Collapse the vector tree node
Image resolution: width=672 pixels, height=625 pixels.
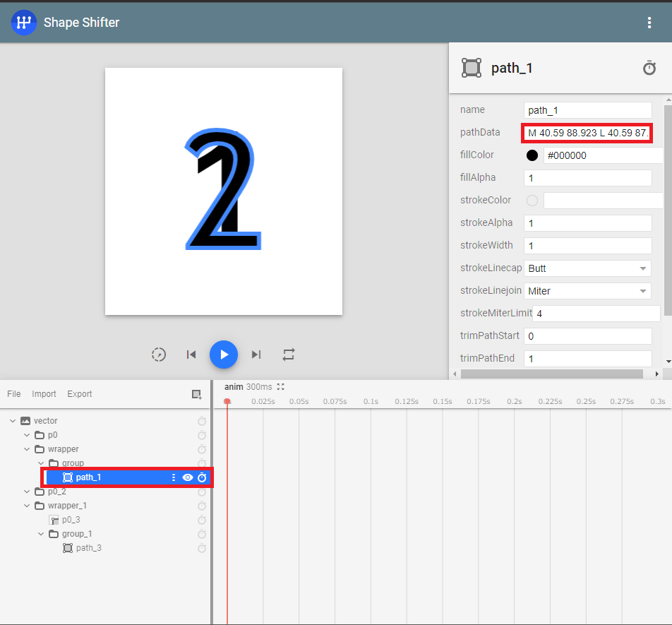coord(13,421)
